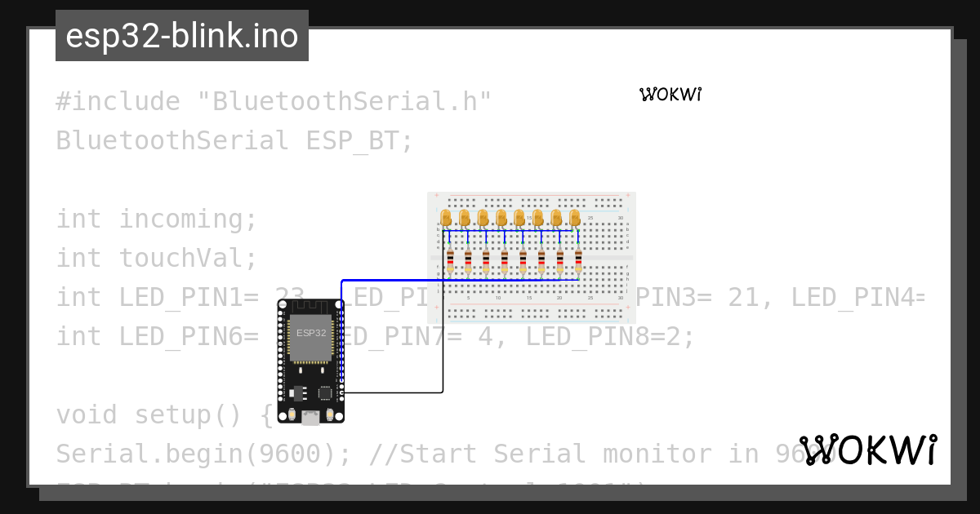This screenshot has height=514, width=980.
Task: Select the rightmost resistor on breadboard
Action: tap(578, 261)
